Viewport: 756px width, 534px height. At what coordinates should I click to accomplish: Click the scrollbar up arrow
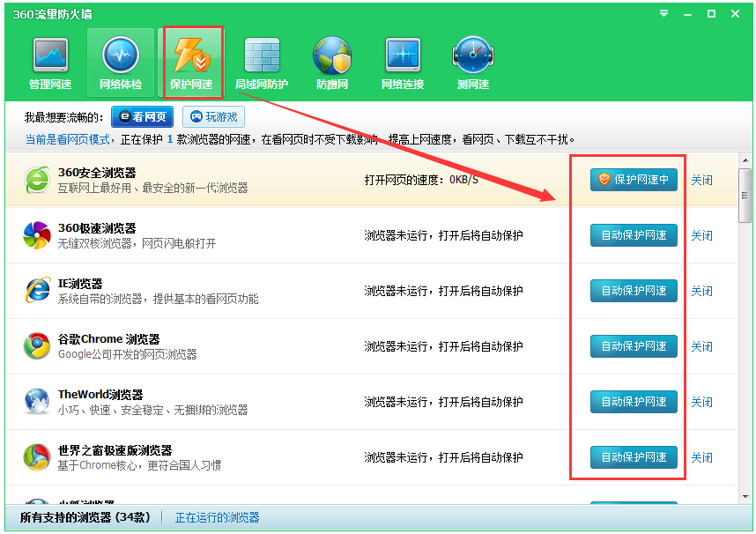point(745,160)
